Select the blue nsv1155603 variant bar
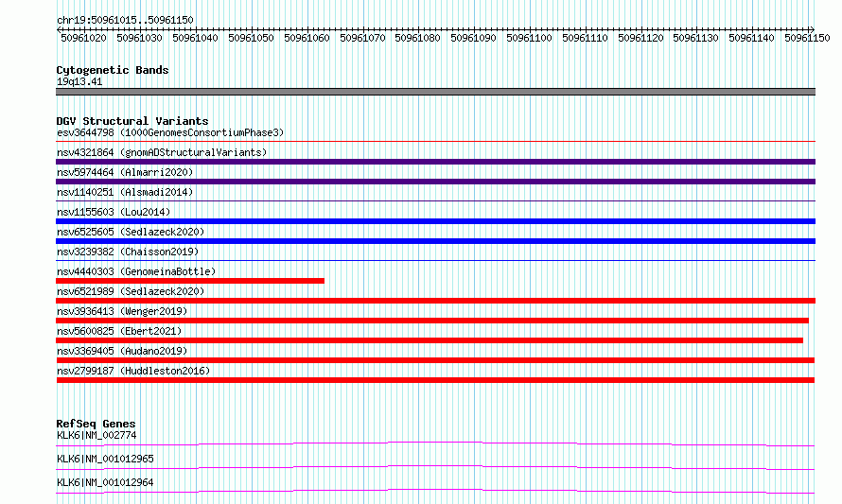842x504 pixels. (x=435, y=221)
